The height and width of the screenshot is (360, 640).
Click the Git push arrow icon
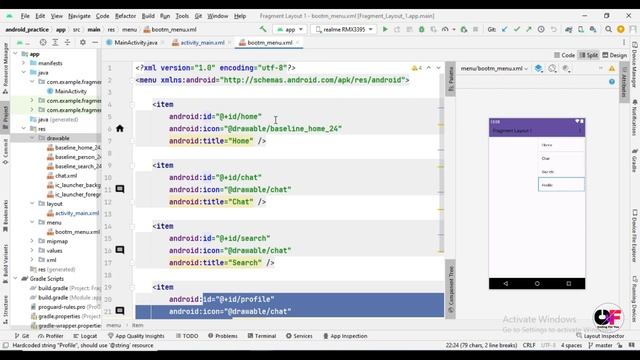529,29
